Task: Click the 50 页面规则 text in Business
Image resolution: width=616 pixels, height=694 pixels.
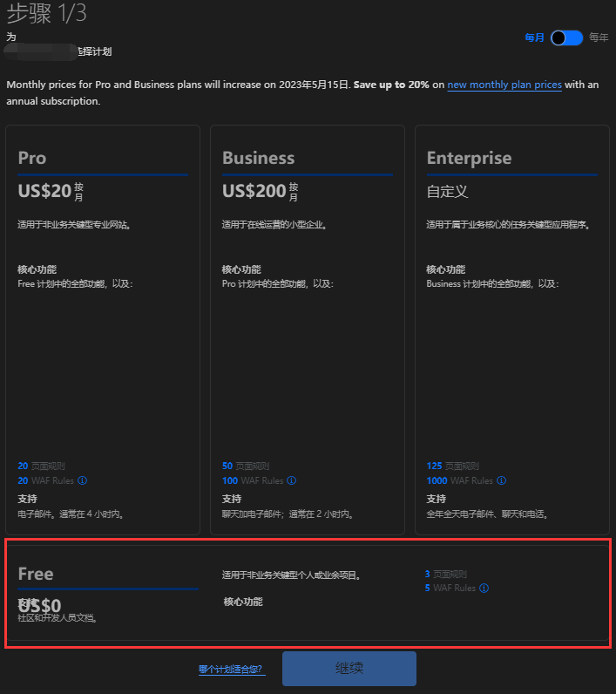Action: pyautogui.click(x=246, y=466)
